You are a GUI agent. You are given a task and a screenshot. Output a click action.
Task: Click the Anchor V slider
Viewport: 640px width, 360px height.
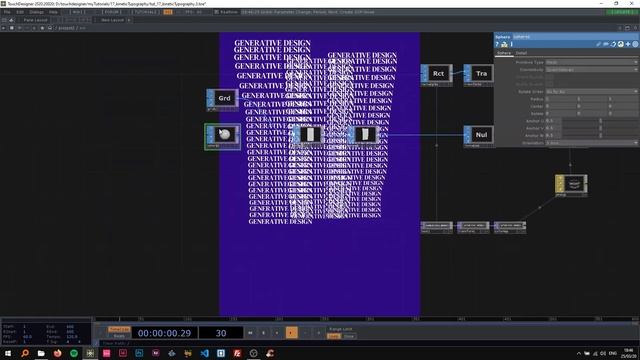600,129
